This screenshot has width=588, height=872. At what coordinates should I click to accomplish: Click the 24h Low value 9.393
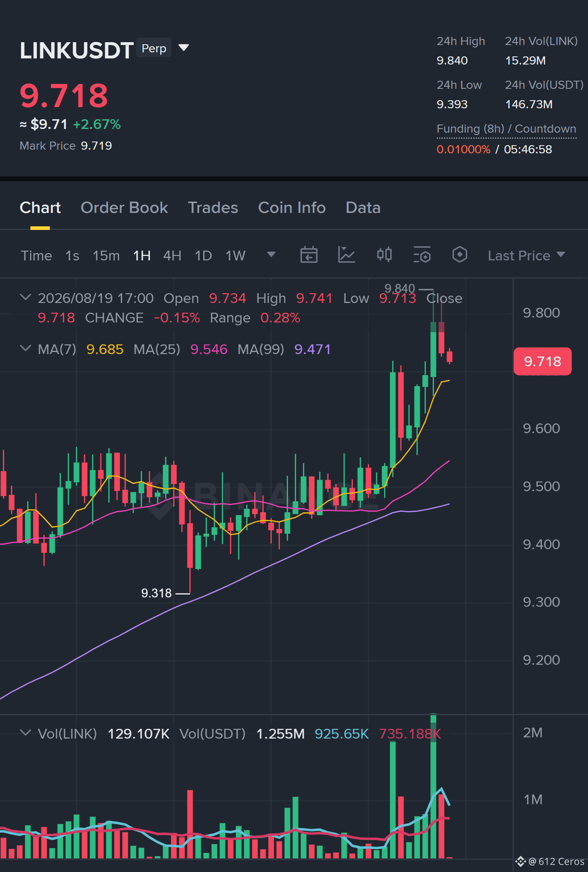click(x=452, y=104)
